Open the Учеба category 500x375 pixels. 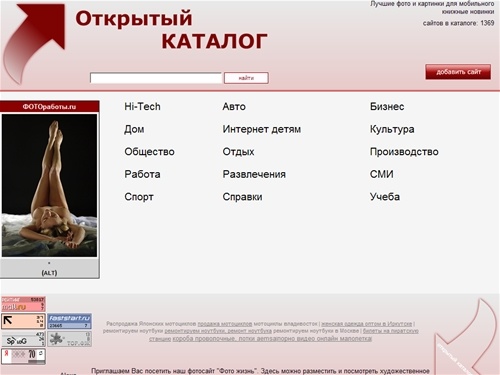385,197
